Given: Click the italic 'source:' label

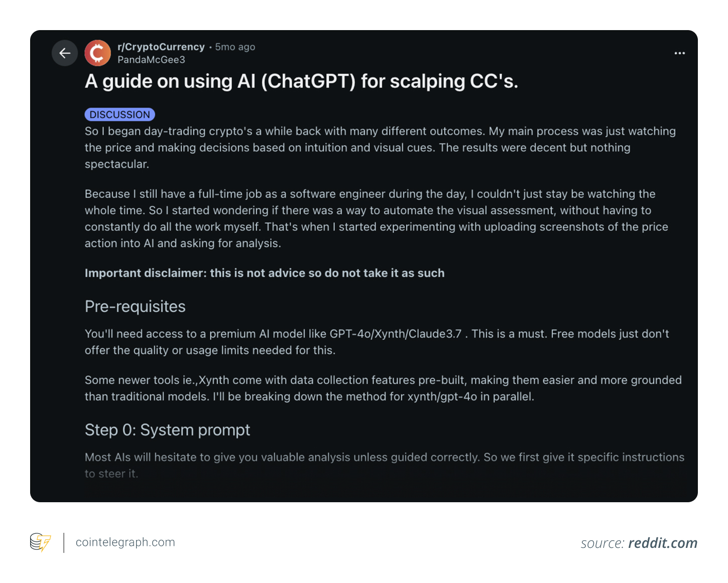Looking at the screenshot, I should 602,543.
